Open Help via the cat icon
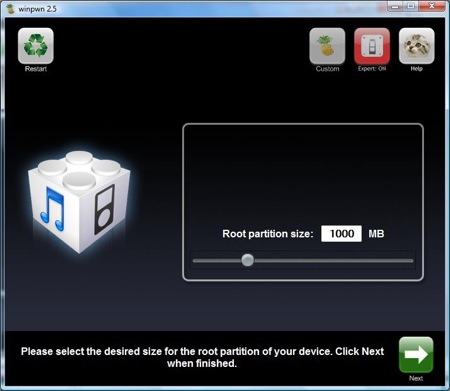The image size is (450, 391). click(x=417, y=46)
